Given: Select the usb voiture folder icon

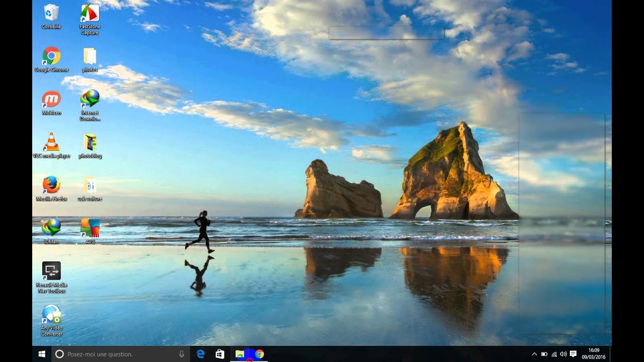Looking at the screenshot, I should click(90, 189).
